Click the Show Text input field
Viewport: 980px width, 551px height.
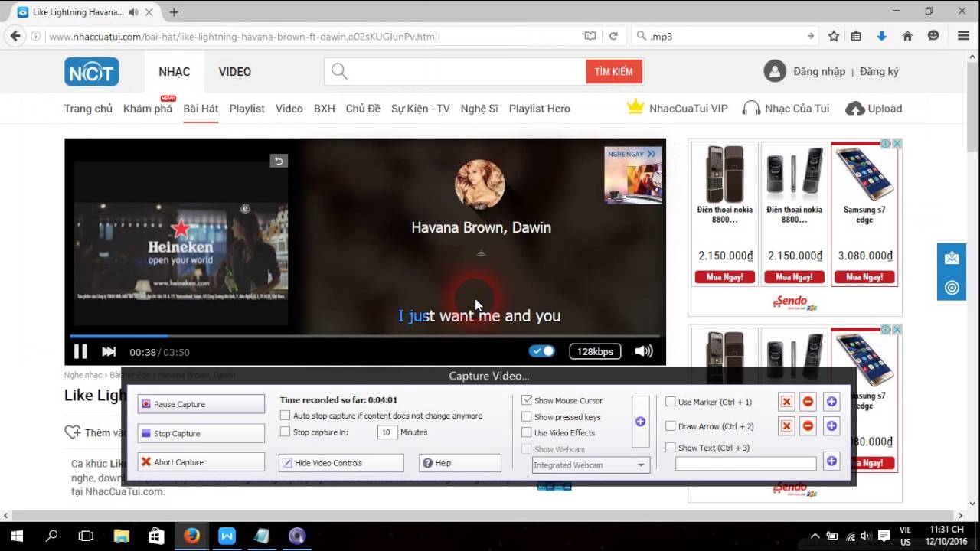click(746, 464)
